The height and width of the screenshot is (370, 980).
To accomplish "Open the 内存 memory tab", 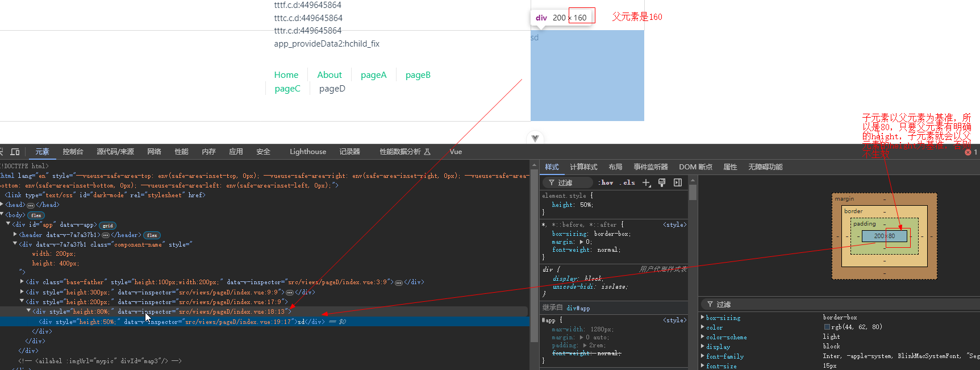I will click(208, 152).
